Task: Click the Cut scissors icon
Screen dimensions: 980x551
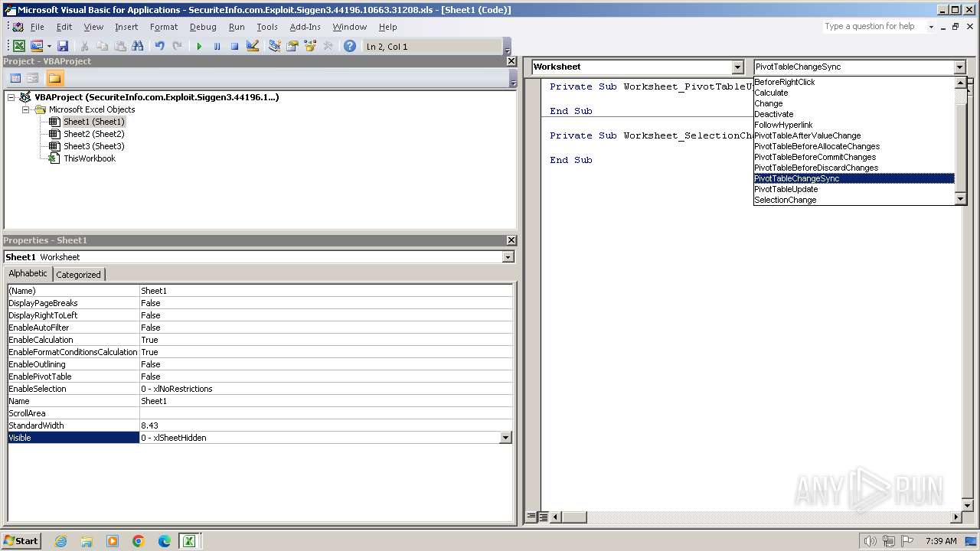Action: pyautogui.click(x=85, y=46)
